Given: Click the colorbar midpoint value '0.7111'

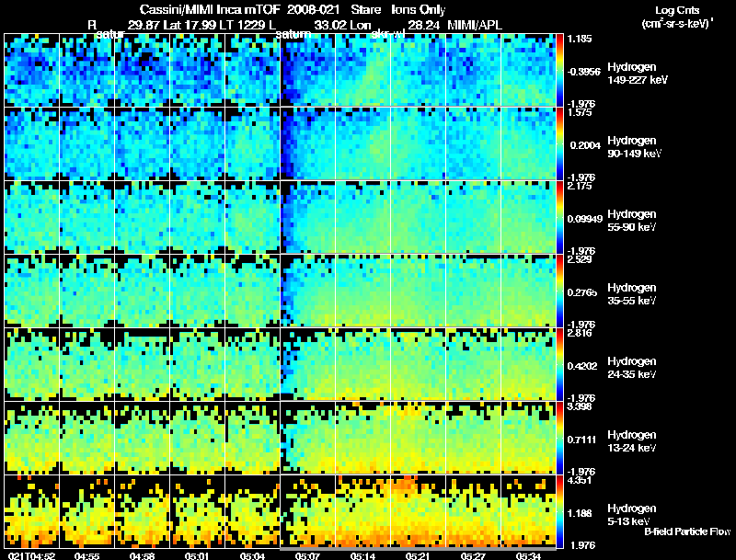Looking at the screenshot, I should tap(582, 440).
